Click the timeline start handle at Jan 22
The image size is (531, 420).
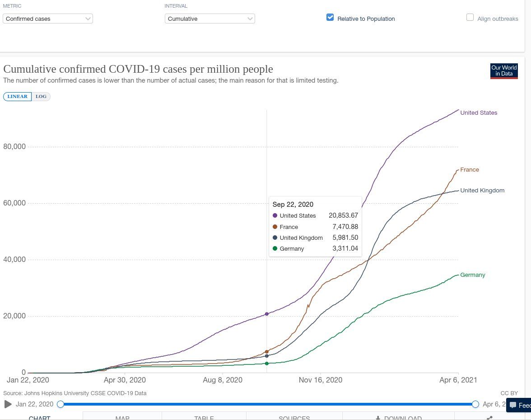[x=61, y=404]
